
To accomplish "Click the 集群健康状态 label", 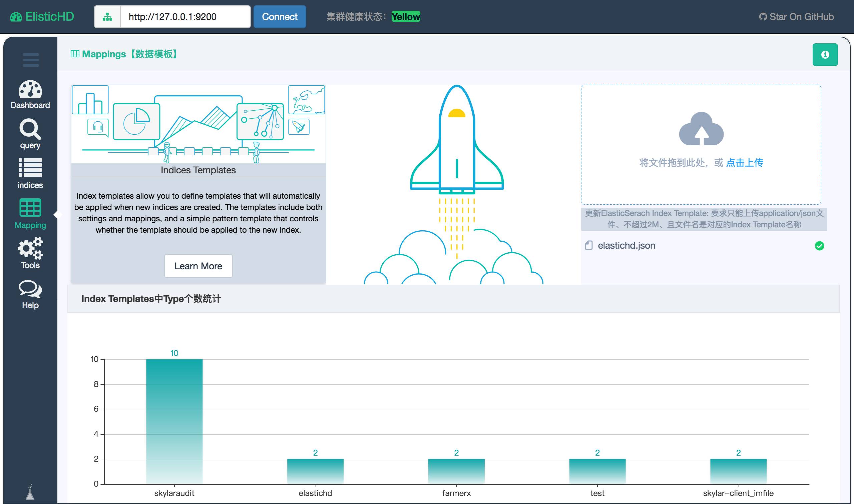I will pyautogui.click(x=356, y=17).
